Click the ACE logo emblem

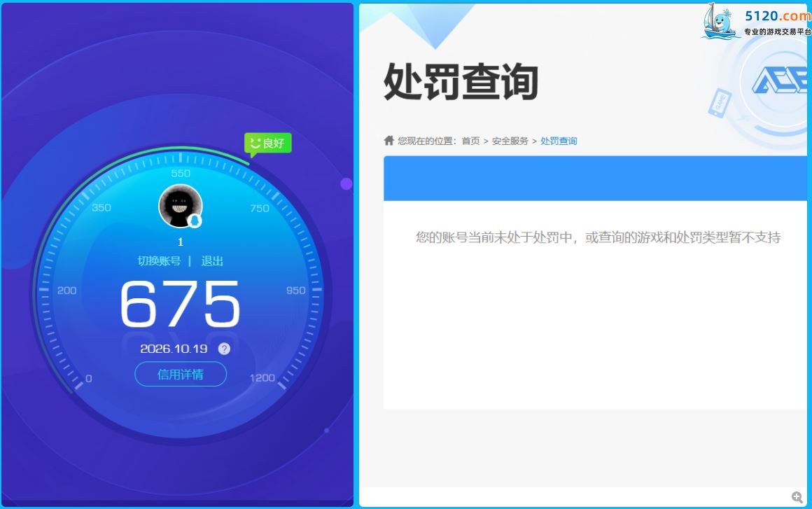779,81
